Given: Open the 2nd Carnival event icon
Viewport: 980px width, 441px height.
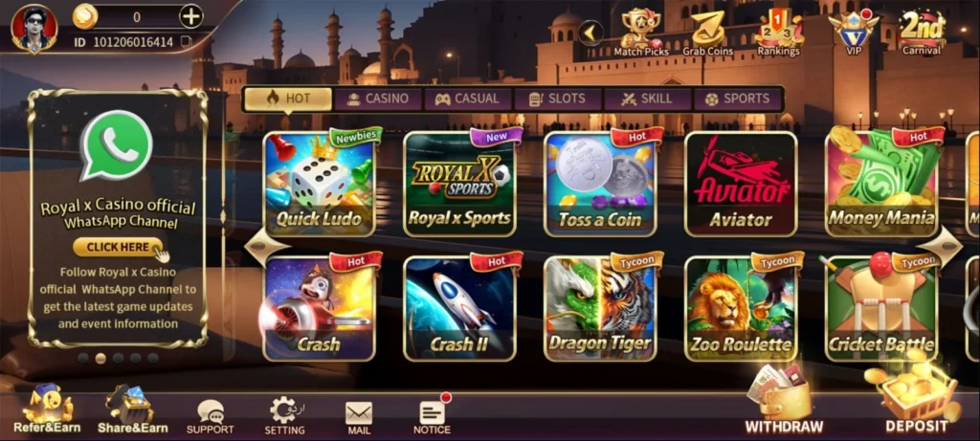Looking at the screenshot, I should coord(922,33).
